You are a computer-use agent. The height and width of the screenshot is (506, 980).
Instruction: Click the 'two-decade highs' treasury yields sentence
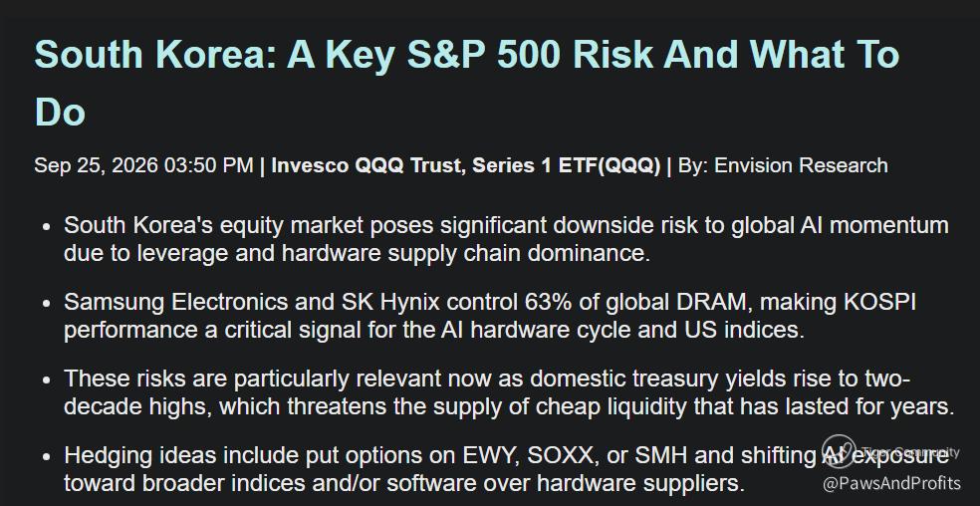click(x=509, y=392)
